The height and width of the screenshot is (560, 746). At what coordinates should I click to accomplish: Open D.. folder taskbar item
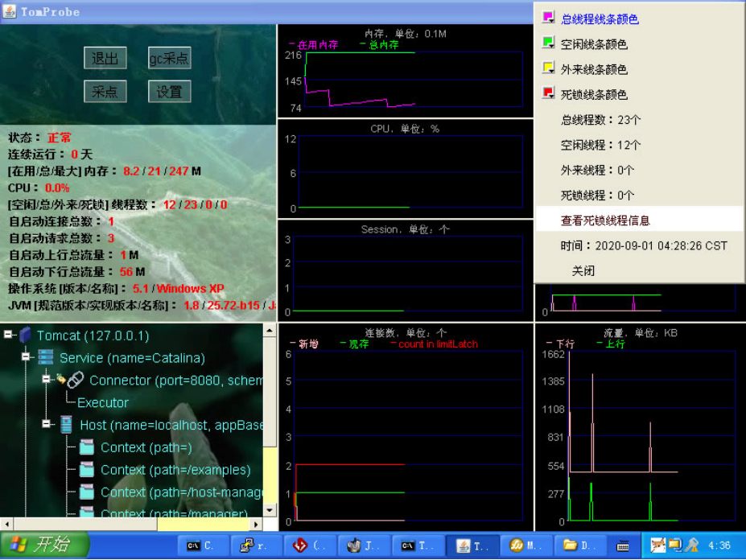click(579, 546)
